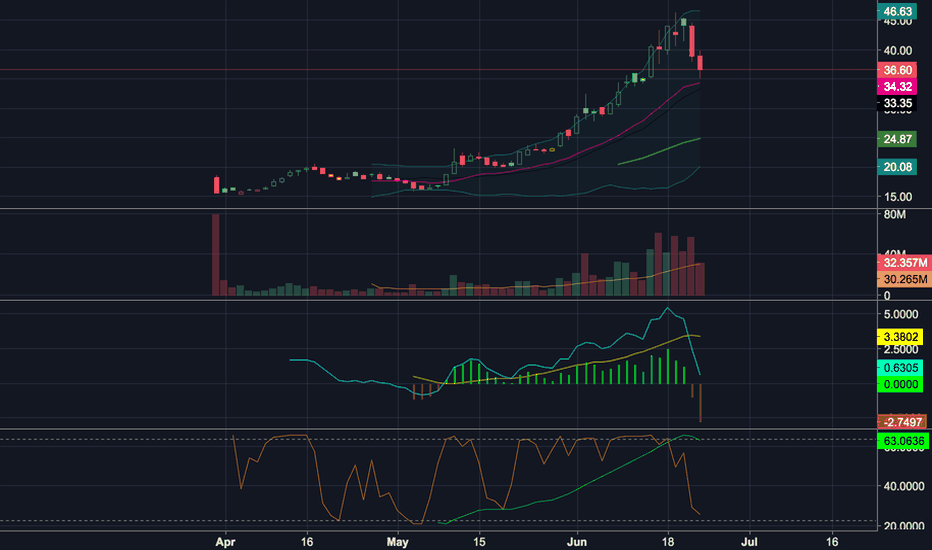The width and height of the screenshot is (932, 550).
Task: Click the 40.0000 oscillator scale label
Action: [903, 486]
